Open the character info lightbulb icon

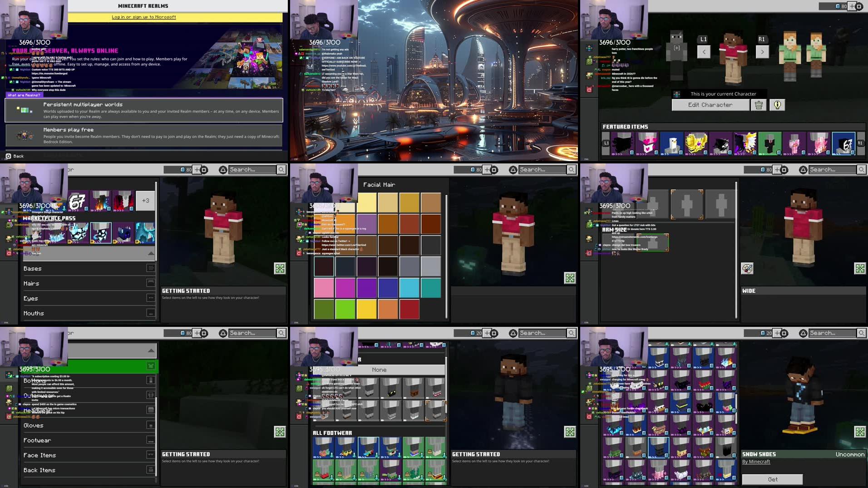click(x=777, y=104)
